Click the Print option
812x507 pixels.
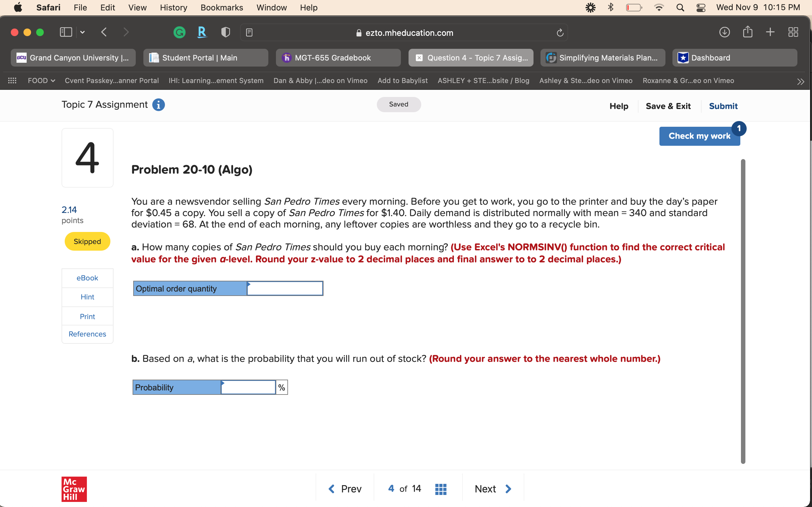pos(87,317)
